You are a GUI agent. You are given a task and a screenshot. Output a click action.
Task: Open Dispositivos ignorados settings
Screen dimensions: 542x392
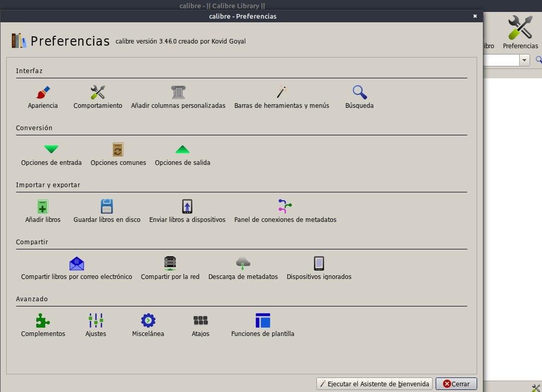[x=319, y=268]
